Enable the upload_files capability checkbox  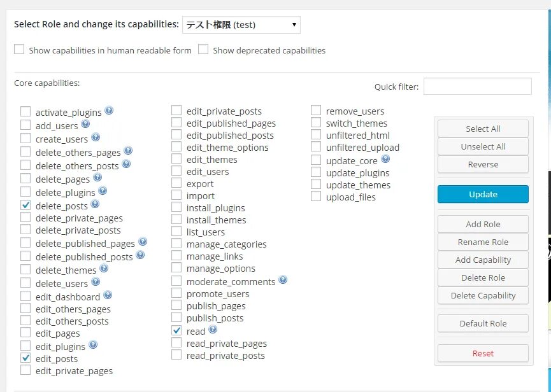pos(316,197)
